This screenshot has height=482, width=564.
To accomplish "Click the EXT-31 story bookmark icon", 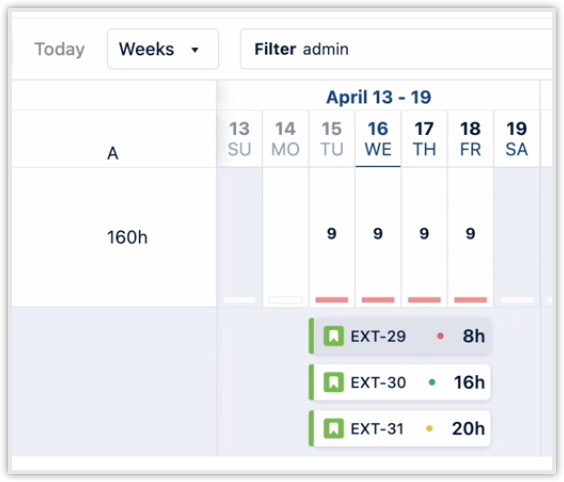I will (x=333, y=428).
